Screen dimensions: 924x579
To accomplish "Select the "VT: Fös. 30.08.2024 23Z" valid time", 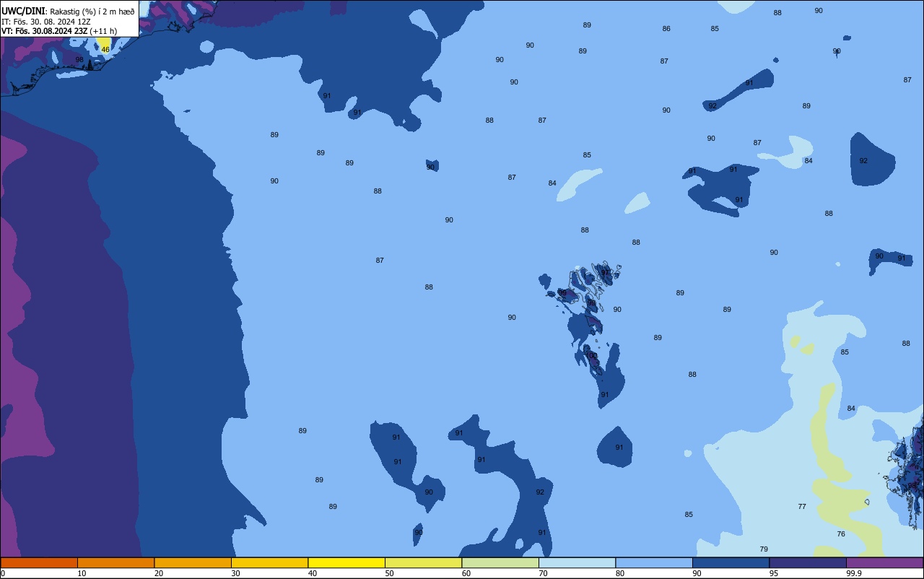I will pyautogui.click(x=44, y=31).
